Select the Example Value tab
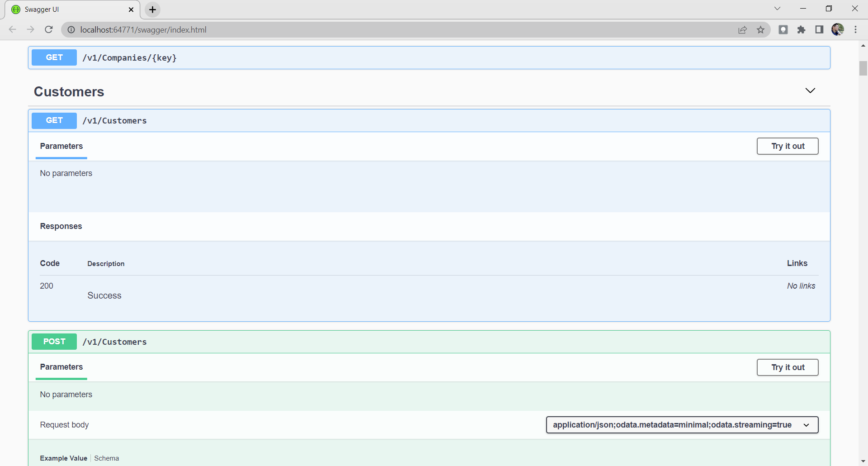Image resolution: width=868 pixels, height=466 pixels. (x=63, y=458)
